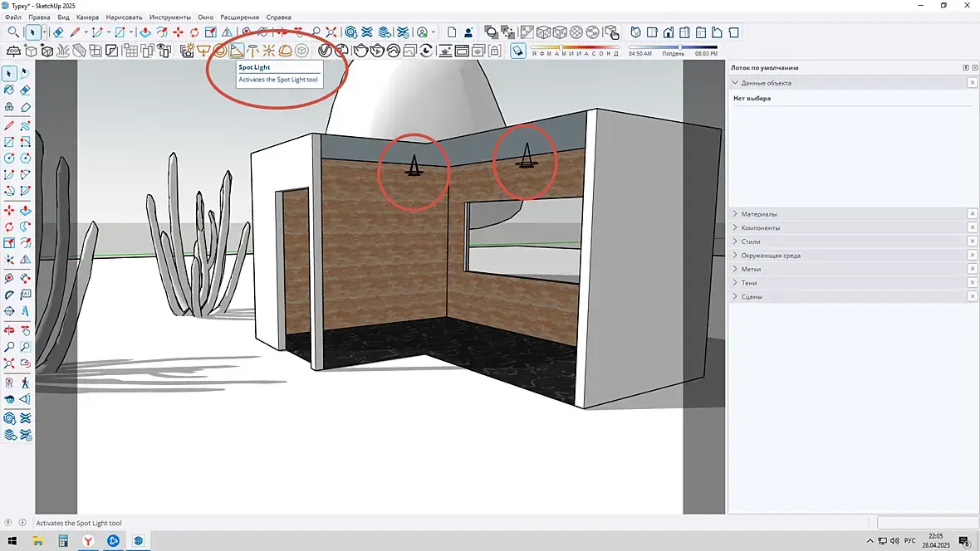Pick the Select arrow tool in top toolbar

[32, 32]
